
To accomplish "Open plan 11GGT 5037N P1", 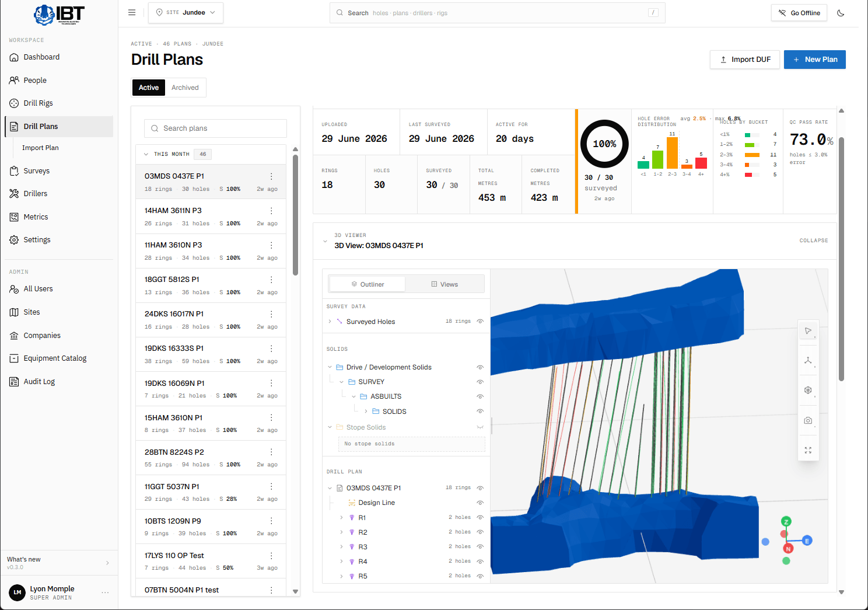I will pyautogui.click(x=211, y=493).
